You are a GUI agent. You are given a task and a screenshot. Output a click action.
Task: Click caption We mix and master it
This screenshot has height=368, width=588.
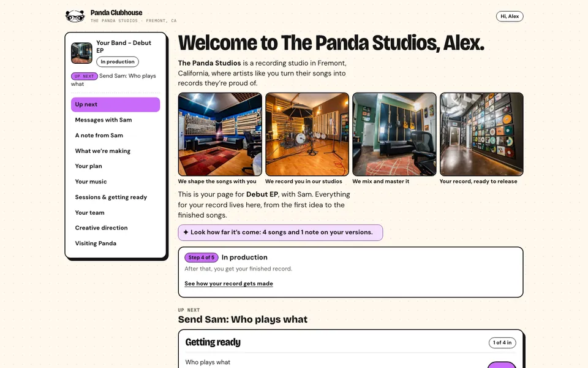[380, 182]
